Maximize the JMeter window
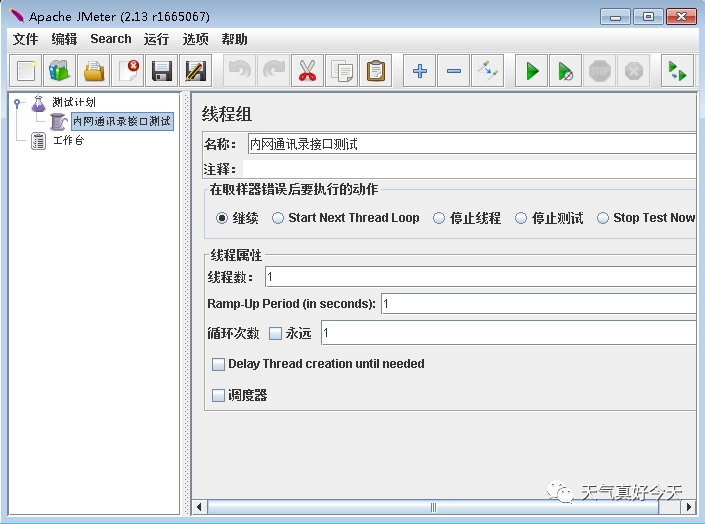Viewport: 705px width, 524px height. coord(648,17)
